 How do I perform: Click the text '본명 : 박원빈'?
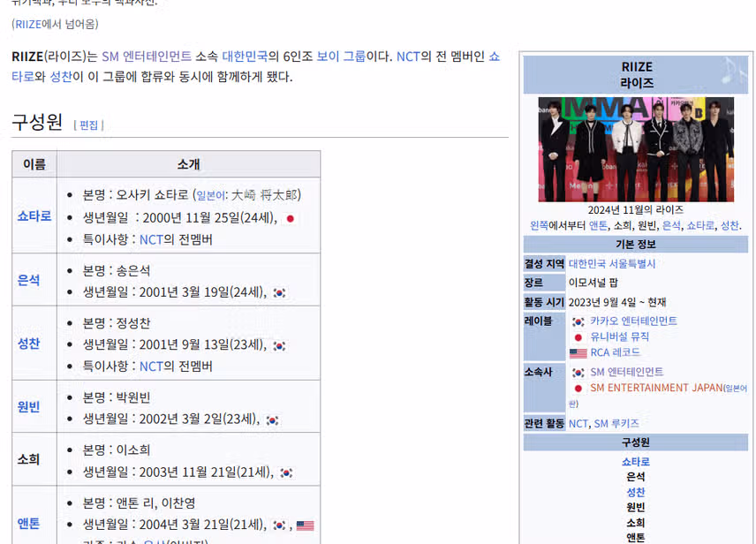point(117,398)
